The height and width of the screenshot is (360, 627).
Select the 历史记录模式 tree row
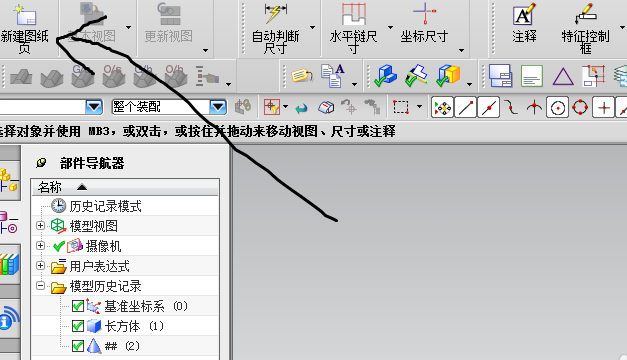coord(125,206)
